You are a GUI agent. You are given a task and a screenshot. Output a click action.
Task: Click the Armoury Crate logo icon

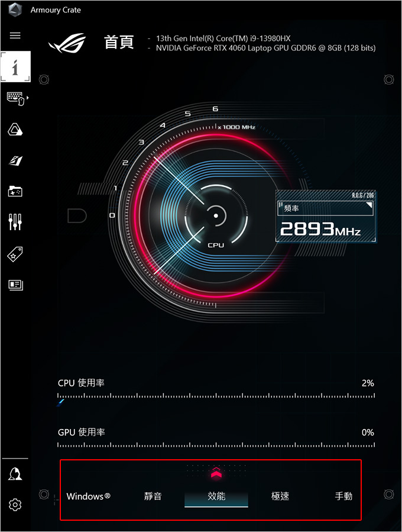point(15,10)
